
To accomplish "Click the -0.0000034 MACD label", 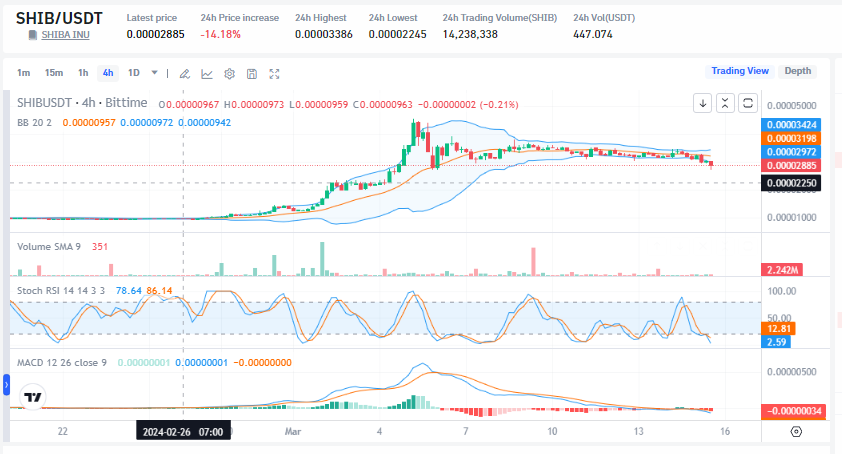I will pyautogui.click(x=794, y=411).
